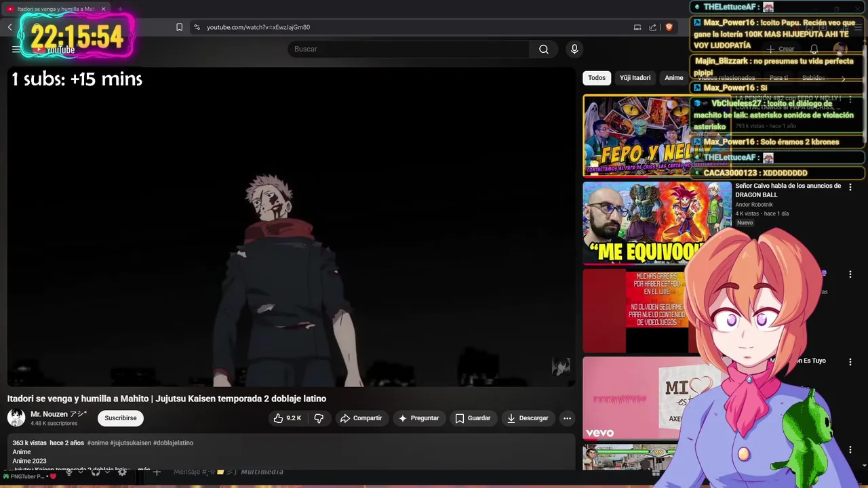The image size is (868, 488).
Task: Click the picture-in-picture icon in address bar
Action: pyautogui.click(x=637, y=27)
